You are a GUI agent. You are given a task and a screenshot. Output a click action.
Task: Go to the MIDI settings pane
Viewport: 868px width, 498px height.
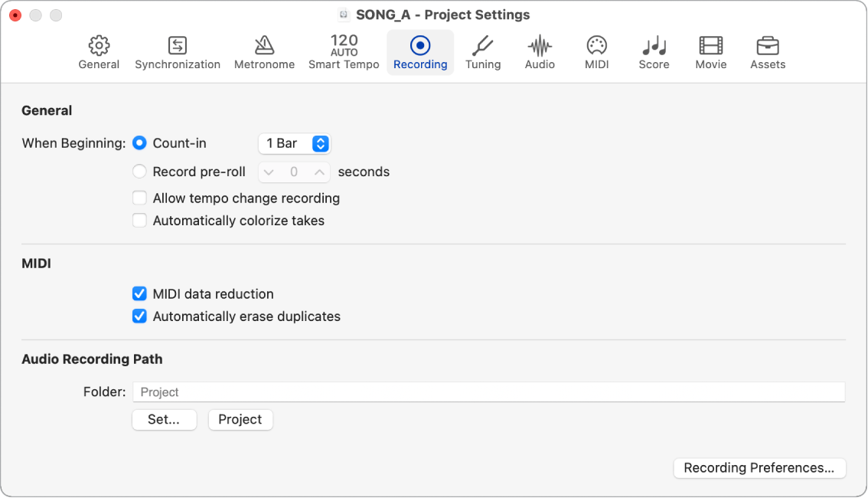[596, 52]
